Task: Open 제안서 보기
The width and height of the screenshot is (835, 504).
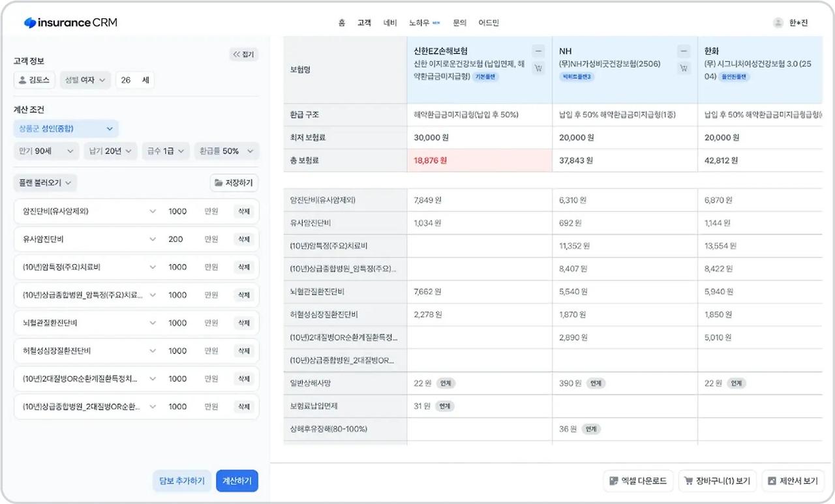Action: [x=793, y=481]
